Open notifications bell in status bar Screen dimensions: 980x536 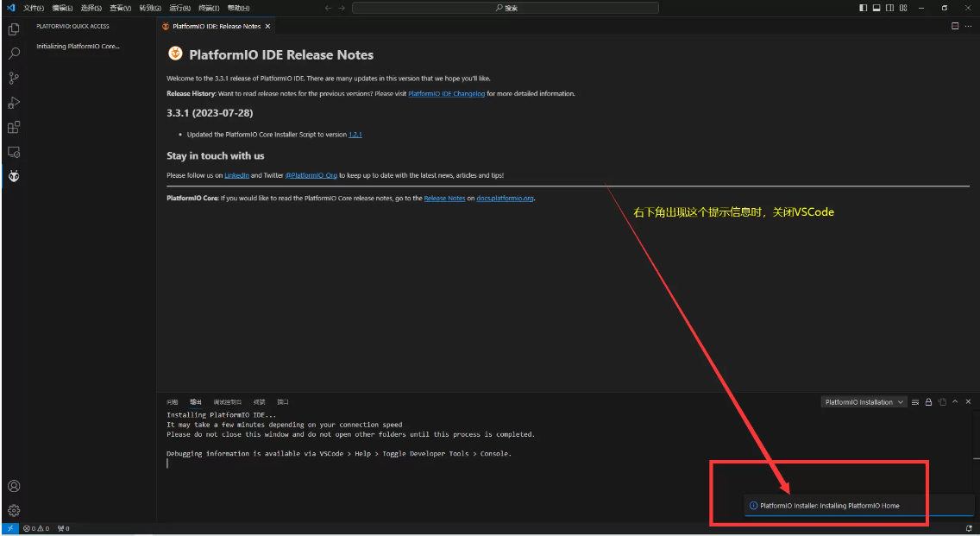[x=969, y=528]
